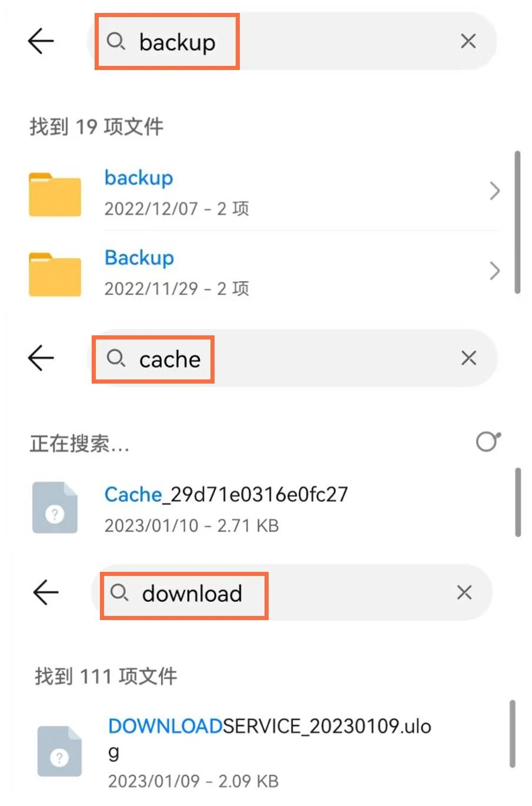Clear the download search text
Viewport: 532px width, 806px height.
(464, 592)
